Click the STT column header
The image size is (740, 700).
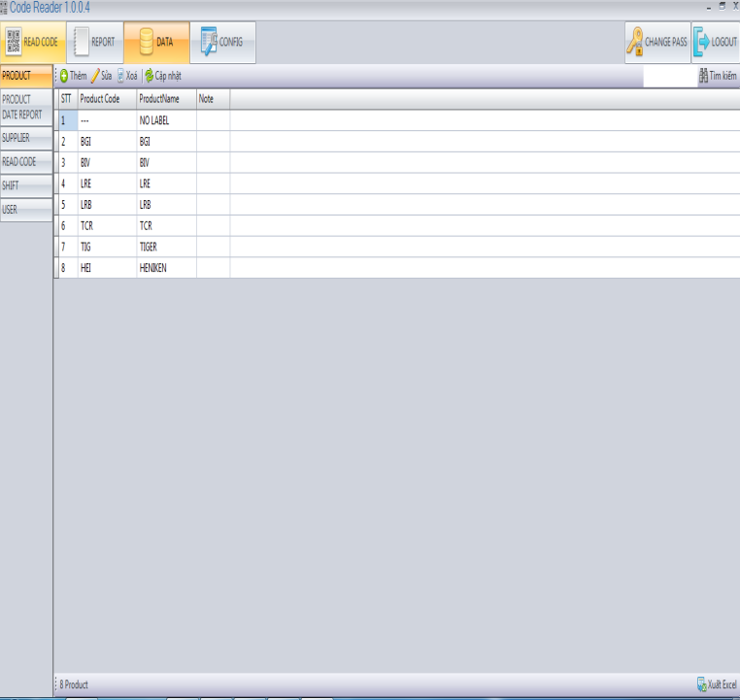[68, 99]
